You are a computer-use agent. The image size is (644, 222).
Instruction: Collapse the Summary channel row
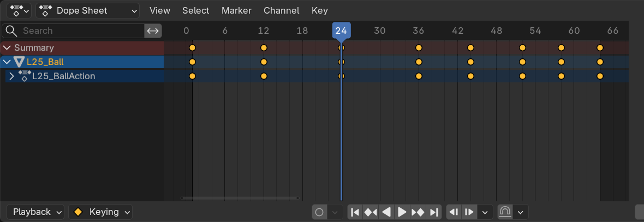coord(7,48)
